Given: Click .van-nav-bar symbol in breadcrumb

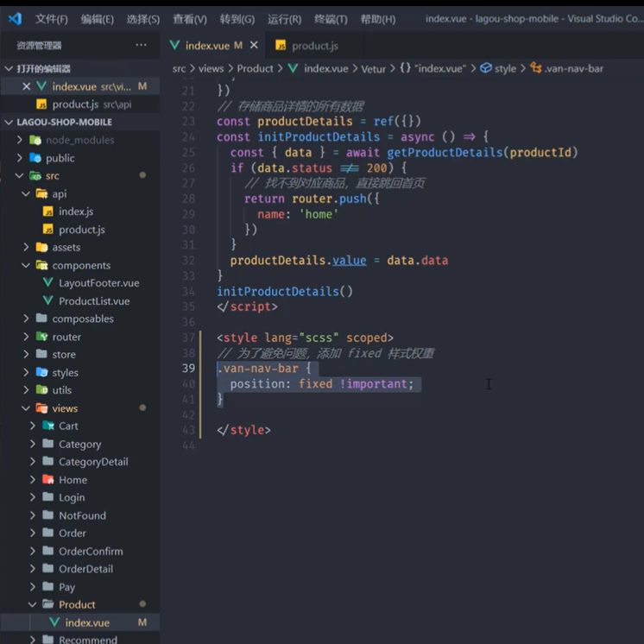Looking at the screenshot, I should (x=574, y=68).
